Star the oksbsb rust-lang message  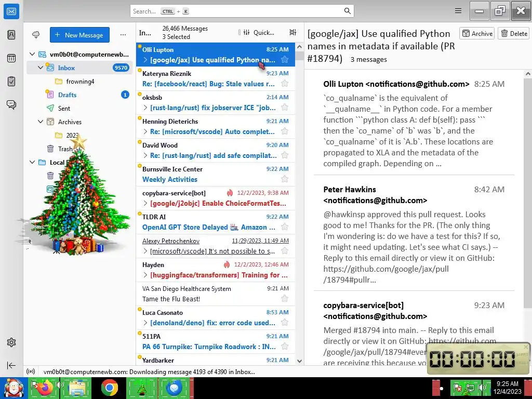pos(285,108)
